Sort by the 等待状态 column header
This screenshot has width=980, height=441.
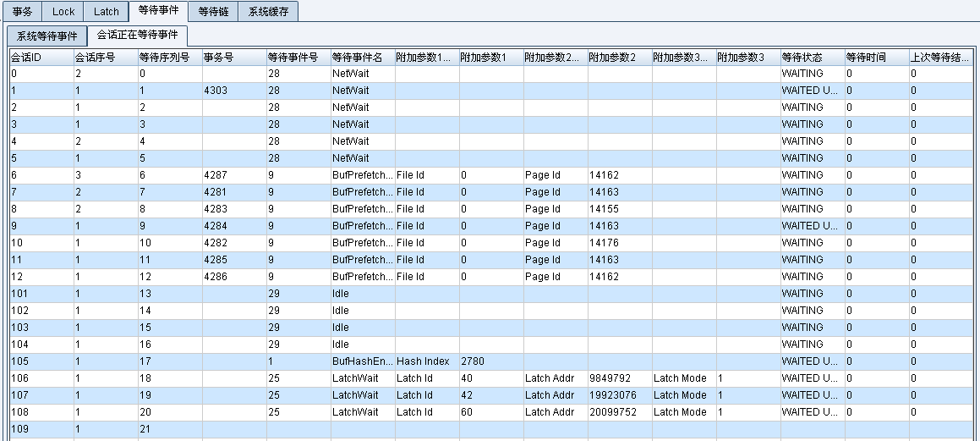click(x=812, y=58)
